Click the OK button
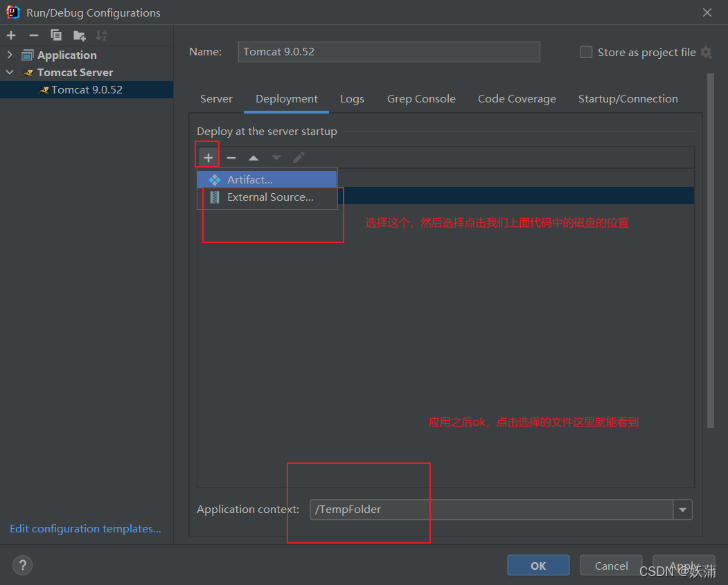 (538, 566)
